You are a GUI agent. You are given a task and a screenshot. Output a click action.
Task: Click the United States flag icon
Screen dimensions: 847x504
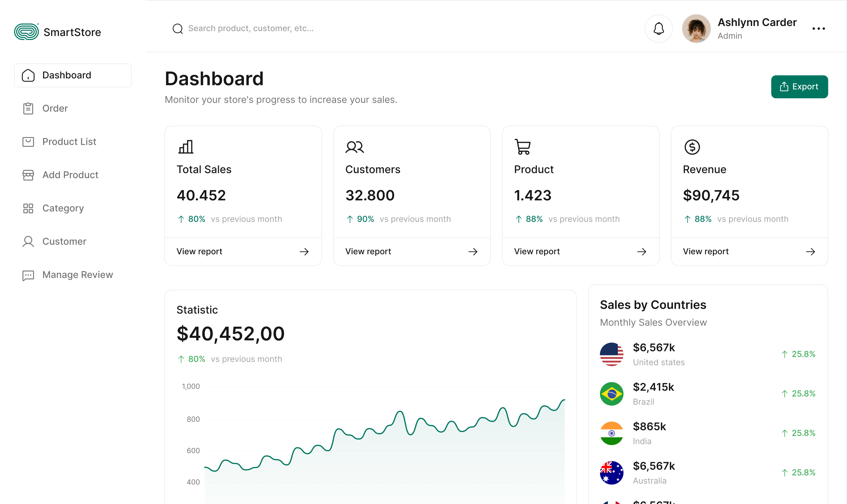point(611,354)
